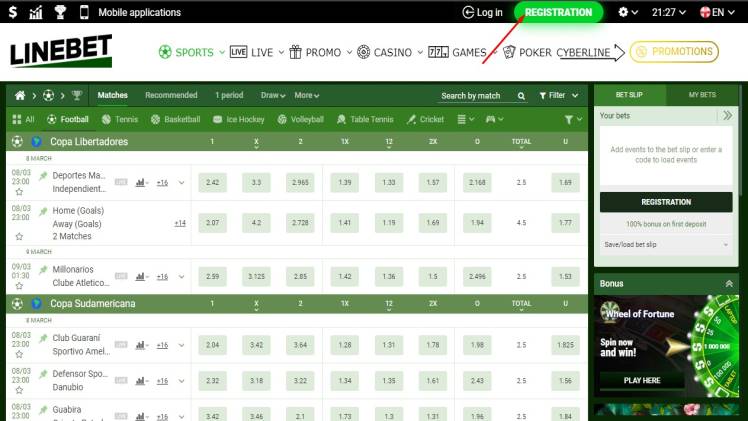Favorite the Club Guarani match with star
748x421 pixels.
coord(19,354)
